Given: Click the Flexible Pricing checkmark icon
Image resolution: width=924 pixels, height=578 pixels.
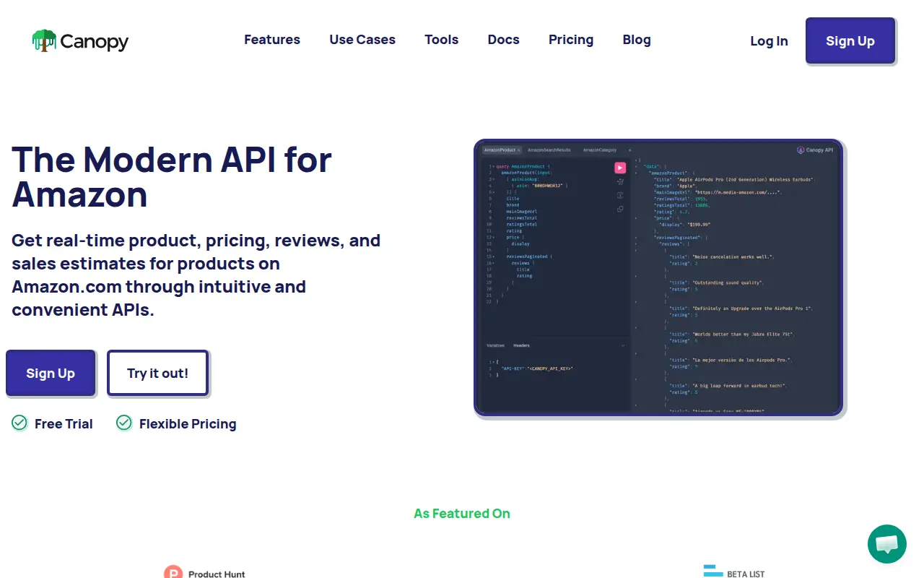Looking at the screenshot, I should tap(124, 423).
